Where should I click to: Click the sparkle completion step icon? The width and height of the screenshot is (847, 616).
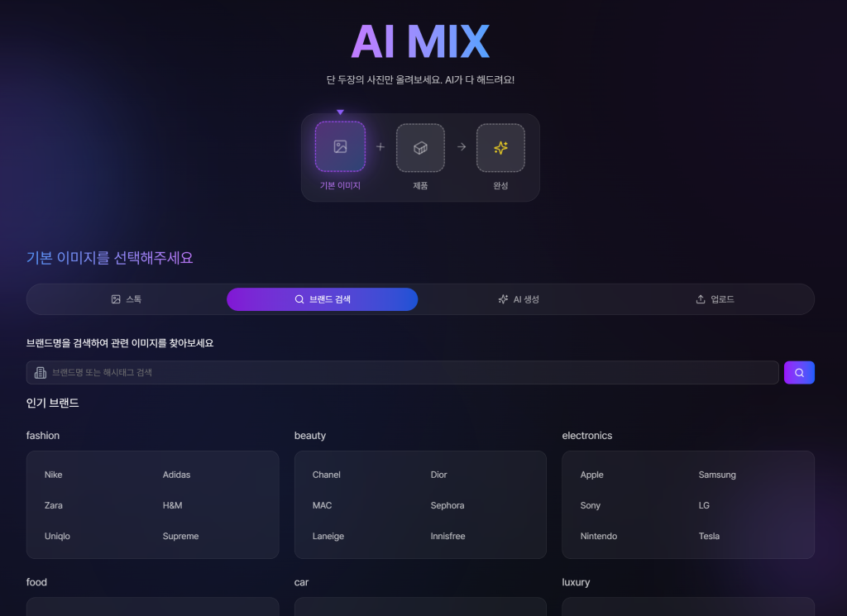tap(500, 147)
